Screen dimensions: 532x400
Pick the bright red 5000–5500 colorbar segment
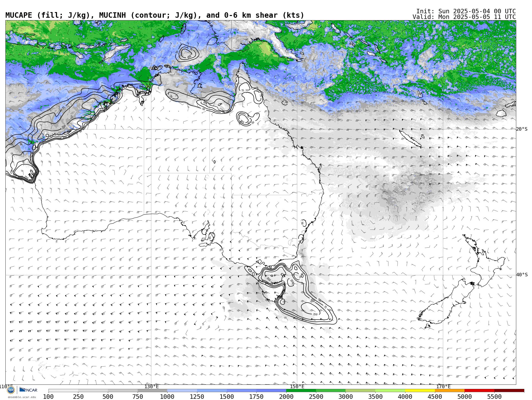click(x=479, y=391)
